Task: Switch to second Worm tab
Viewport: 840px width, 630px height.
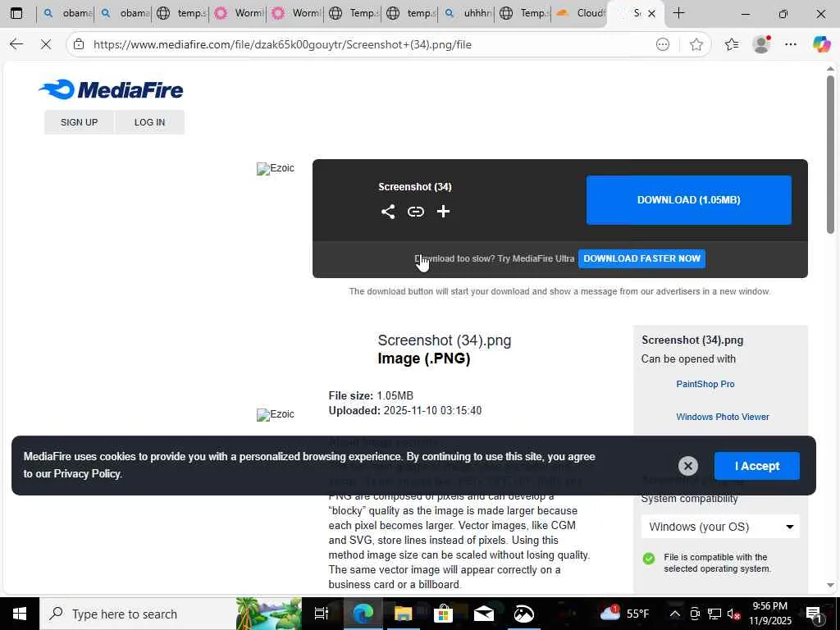Action: [x=295, y=13]
